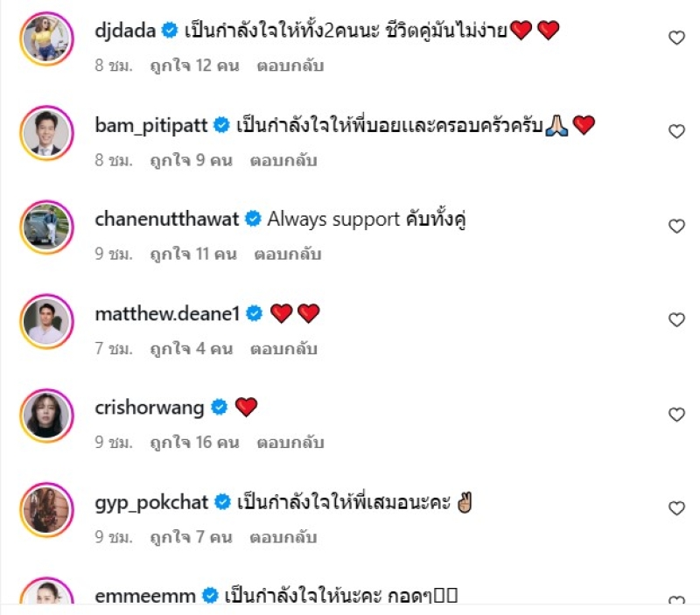700x615 pixels.
Task: Like bam_pitipatt's comment heart icon
Action: tap(676, 131)
